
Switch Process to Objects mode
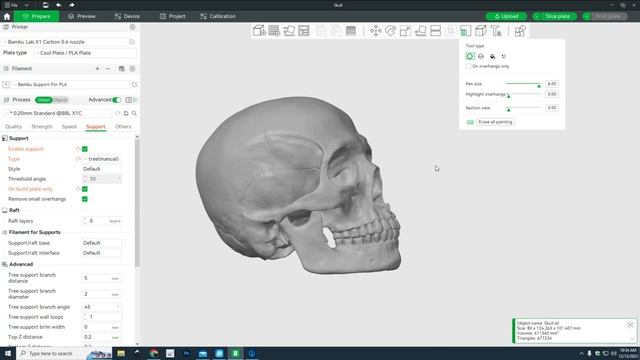point(60,100)
